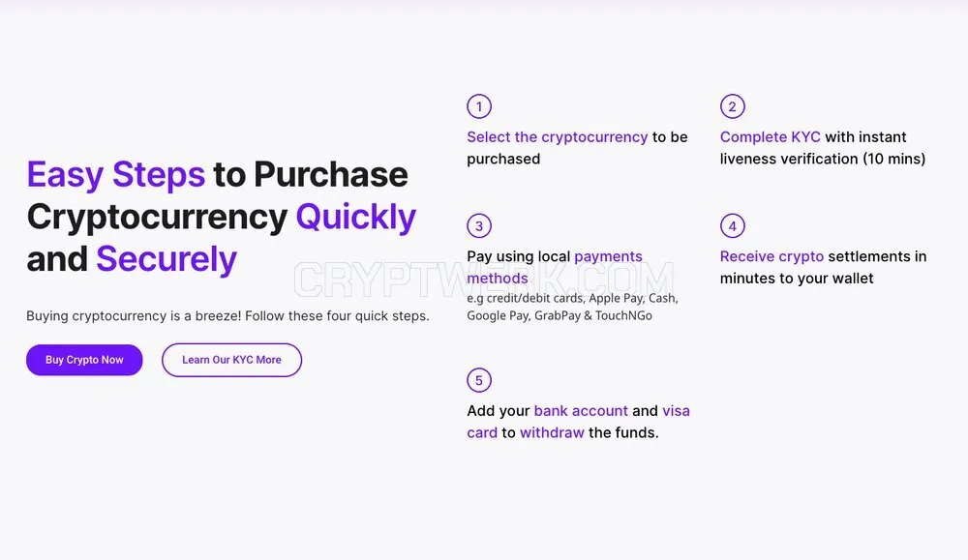
Task: Open the 'Select the cryptocurrency' link text
Action: pos(557,137)
